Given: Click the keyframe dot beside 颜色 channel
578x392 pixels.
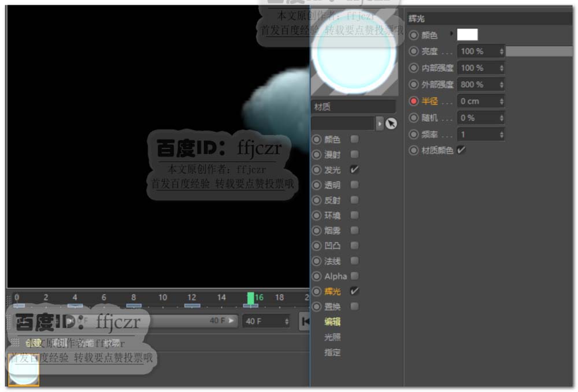Looking at the screenshot, I should [x=317, y=140].
